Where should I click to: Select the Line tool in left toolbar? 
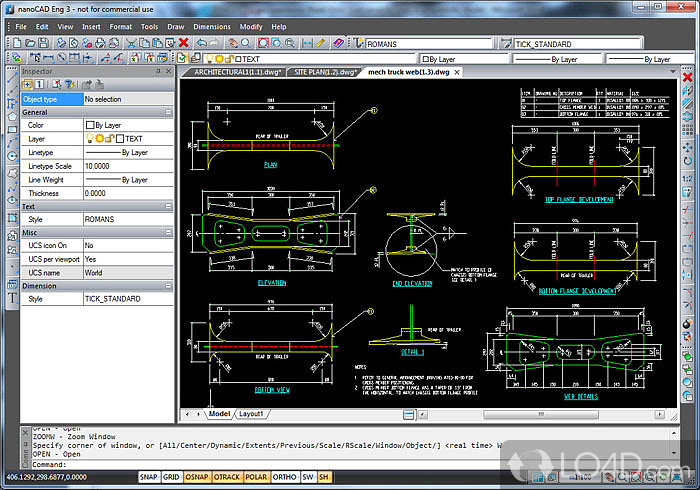[12, 77]
